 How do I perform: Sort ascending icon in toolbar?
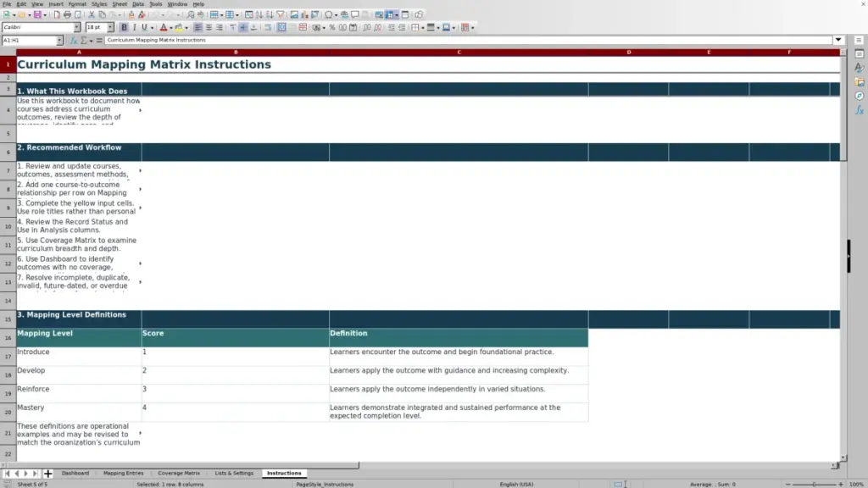(259, 15)
